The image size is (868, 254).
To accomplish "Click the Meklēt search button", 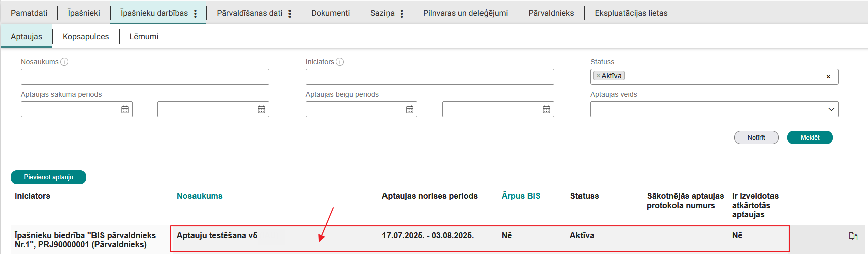I will pos(810,137).
